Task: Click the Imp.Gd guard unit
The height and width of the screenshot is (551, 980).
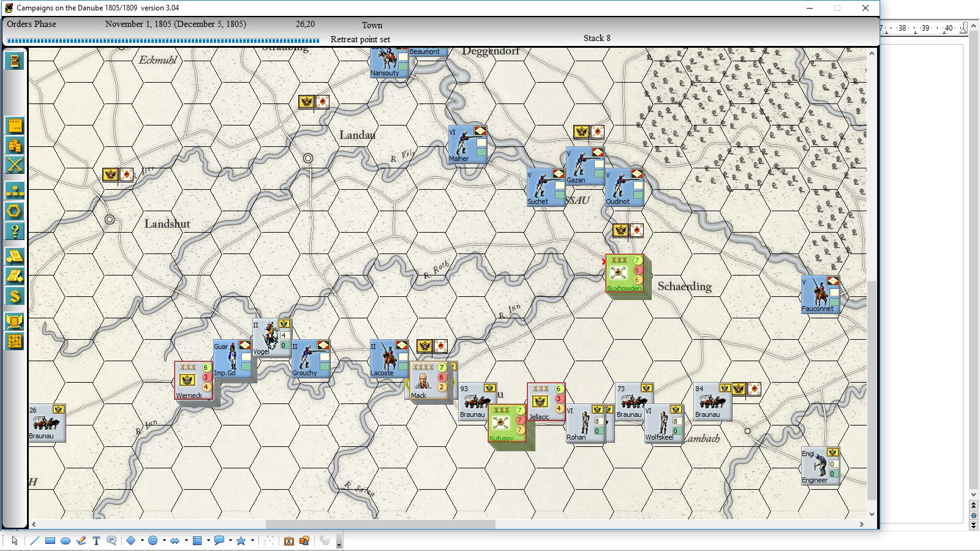Action: pyautogui.click(x=233, y=359)
